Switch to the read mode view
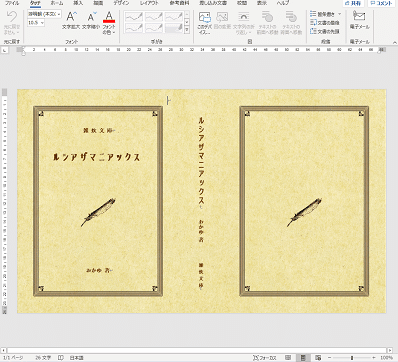The height and width of the screenshot is (362, 398). 289,358
